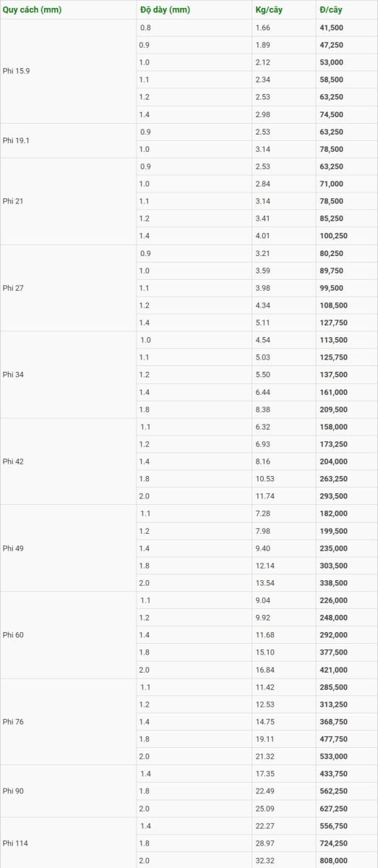Select the Phi 90 specification cell
This screenshot has height=868, width=378.
(68, 791)
